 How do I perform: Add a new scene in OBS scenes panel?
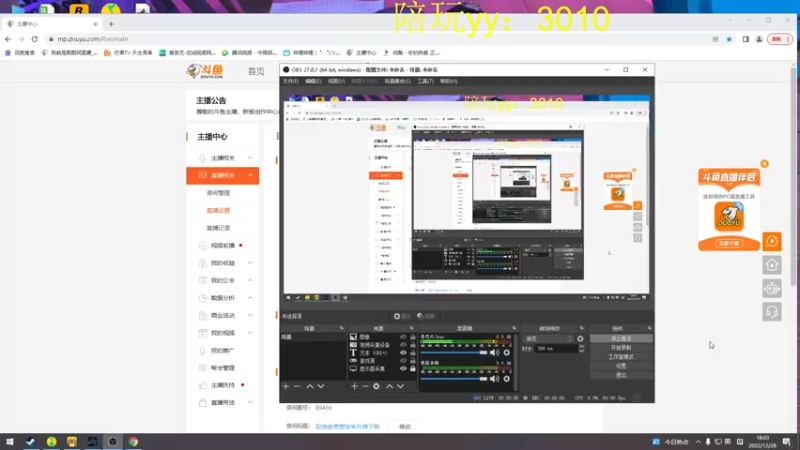tap(286, 386)
